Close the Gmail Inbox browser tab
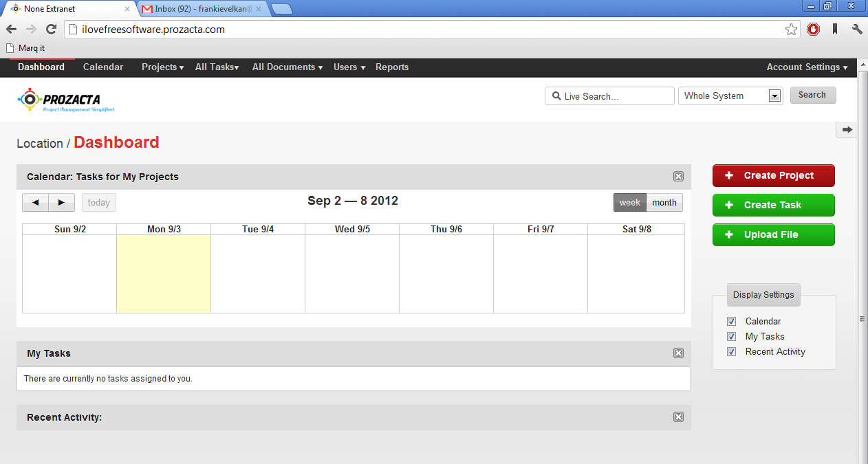 259,9
